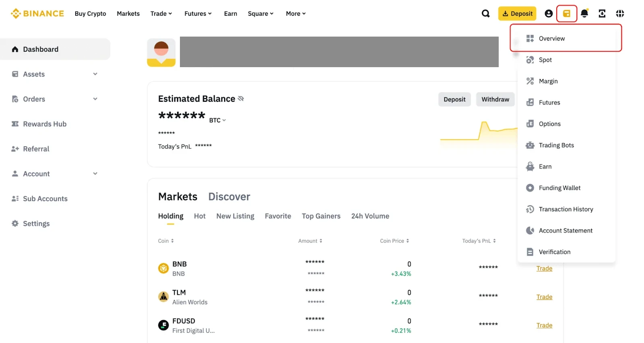Click the BNB coin icon
This screenshot has width=644, height=343.
coord(163,268)
